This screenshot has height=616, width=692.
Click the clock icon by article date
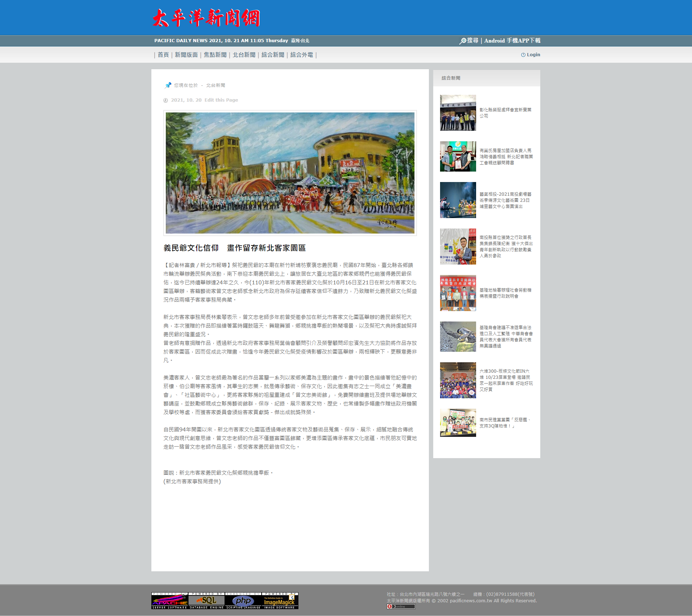tap(165, 100)
